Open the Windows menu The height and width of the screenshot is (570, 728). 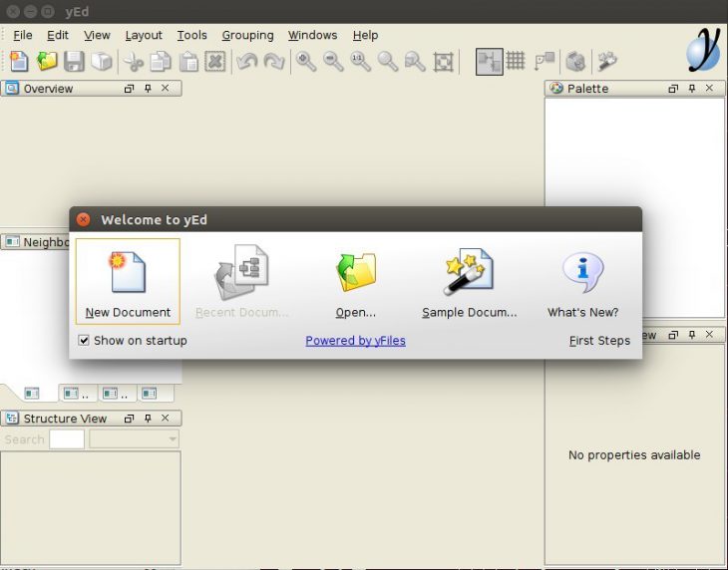click(x=312, y=35)
